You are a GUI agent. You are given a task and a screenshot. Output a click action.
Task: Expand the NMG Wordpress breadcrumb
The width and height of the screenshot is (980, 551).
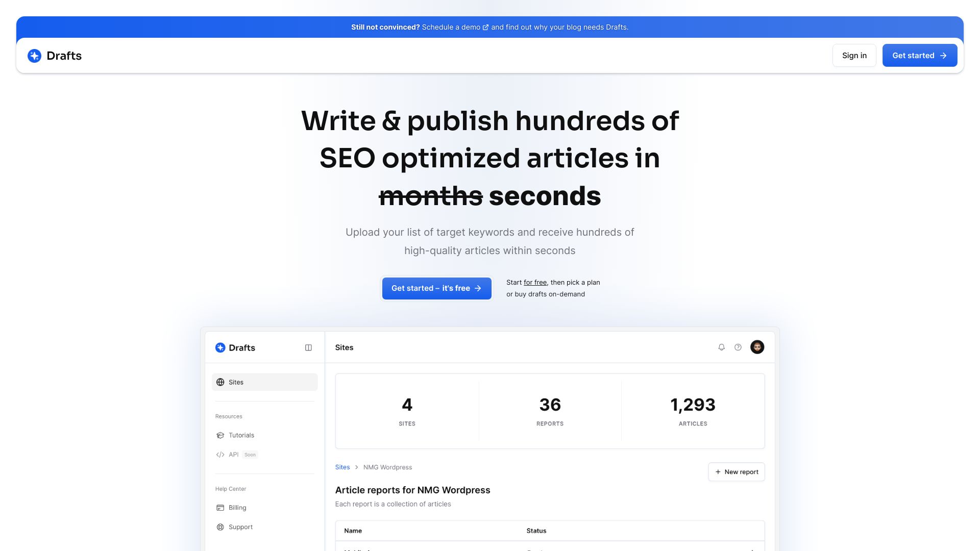pos(388,467)
